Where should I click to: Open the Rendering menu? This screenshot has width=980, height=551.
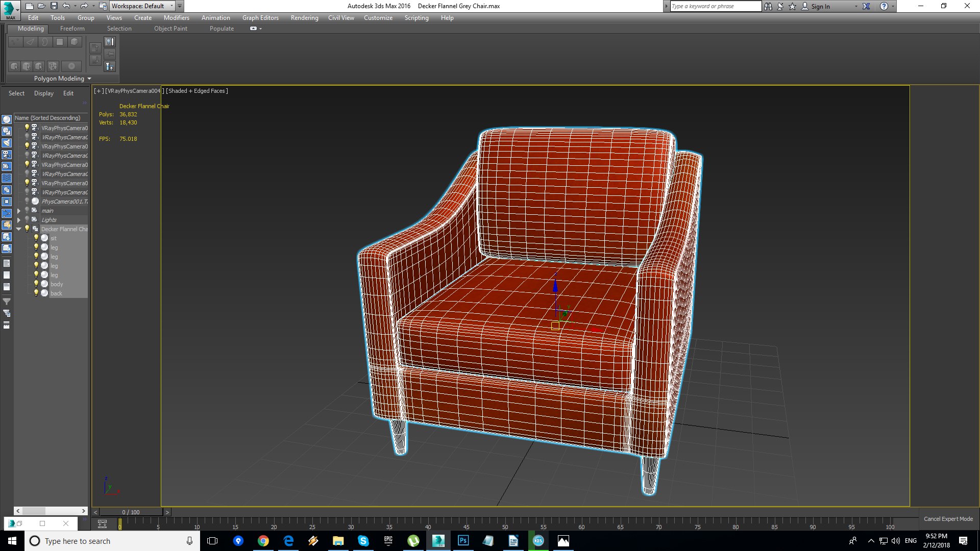pos(304,18)
